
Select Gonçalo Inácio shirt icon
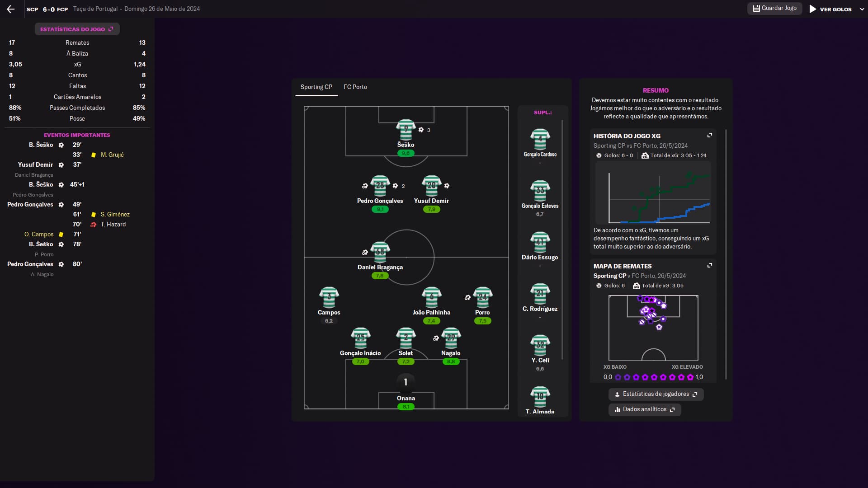[360, 338]
